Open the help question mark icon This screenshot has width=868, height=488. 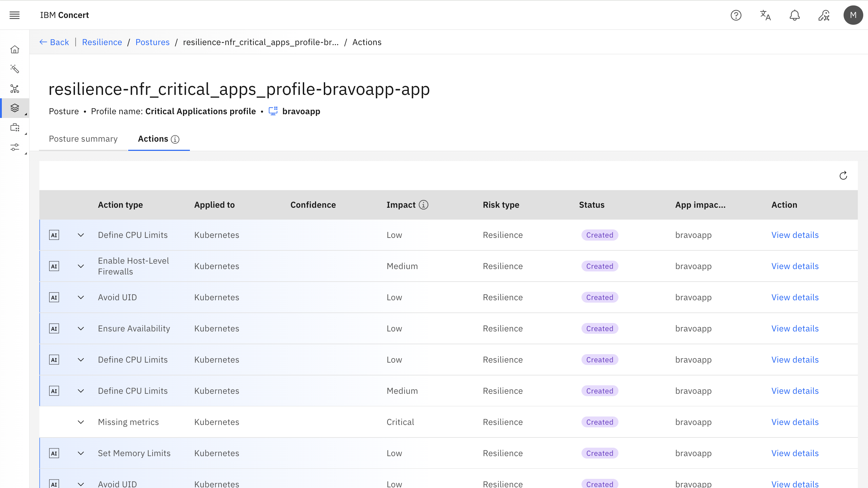(x=736, y=15)
